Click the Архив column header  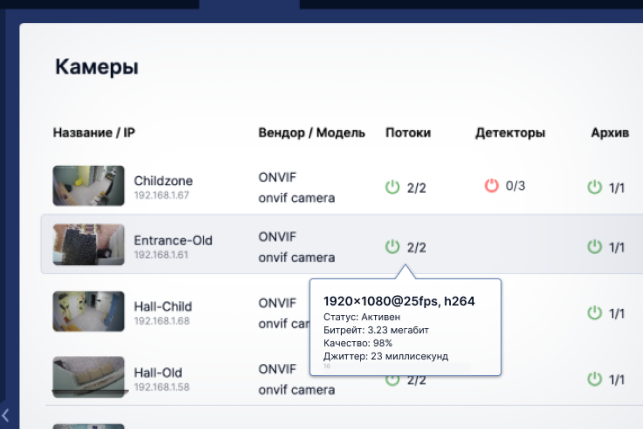(x=610, y=133)
